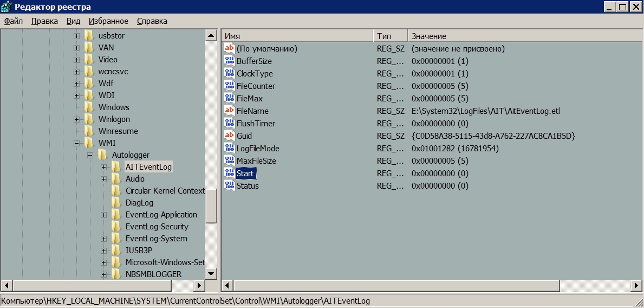Image resolution: width=644 pixels, height=308 pixels.
Task: Select the Start value name
Action: point(245,173)
